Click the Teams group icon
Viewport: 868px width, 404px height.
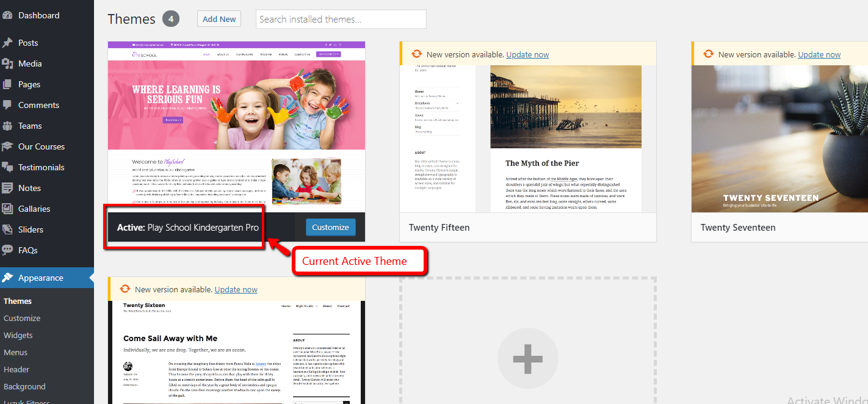[x=7, y=126]
